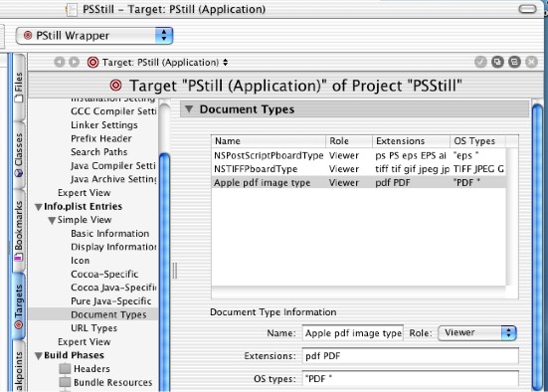Click the Name text field
548x392 pixels.
pos(353,333)
